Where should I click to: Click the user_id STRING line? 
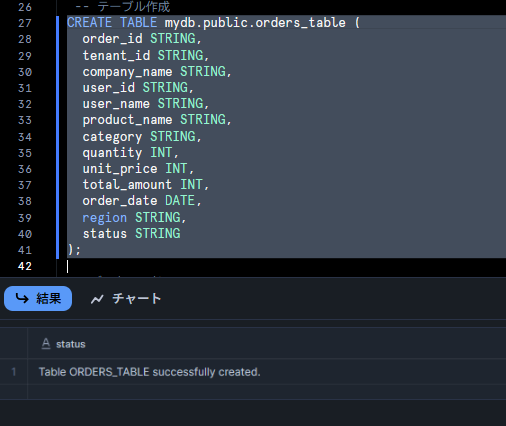click(138, 87)
